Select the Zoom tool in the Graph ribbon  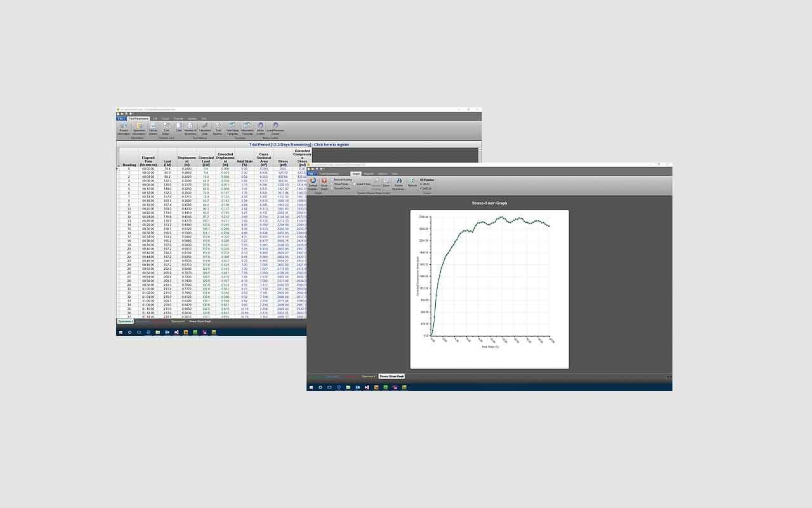386,183
